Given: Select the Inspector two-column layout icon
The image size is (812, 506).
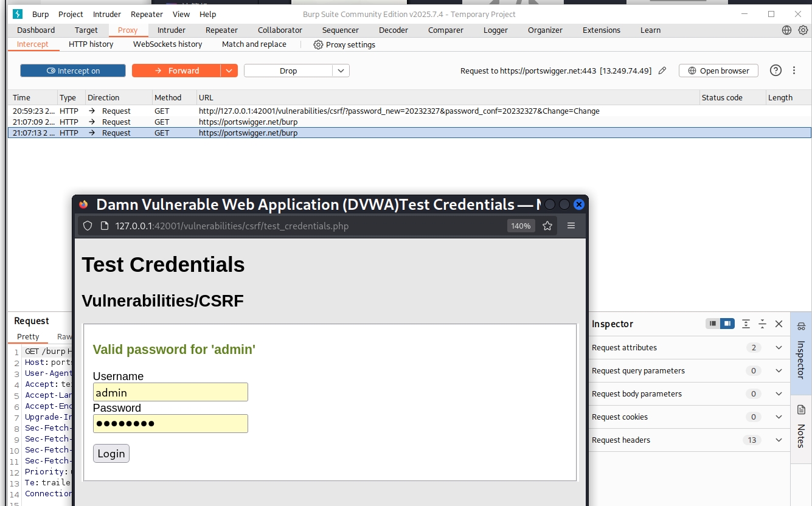Looking at the screenshot, I should (727, 324).
